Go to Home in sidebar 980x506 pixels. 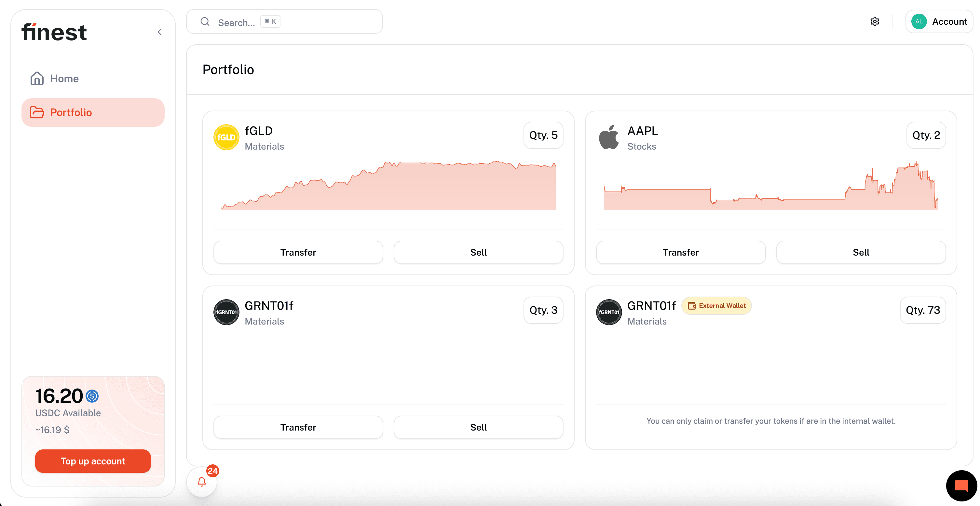tap(64, 79)
